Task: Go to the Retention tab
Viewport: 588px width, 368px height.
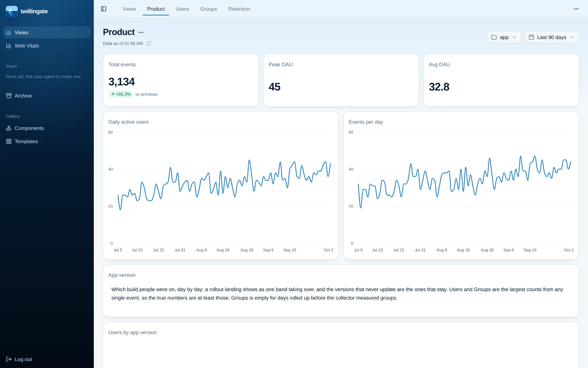Action: [x=239, y=9]
